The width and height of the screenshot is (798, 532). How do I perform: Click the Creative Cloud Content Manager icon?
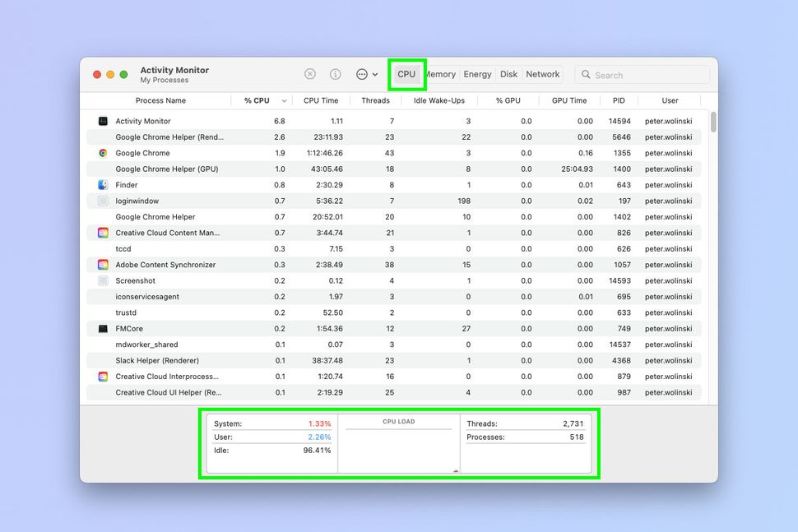(102, 233)
